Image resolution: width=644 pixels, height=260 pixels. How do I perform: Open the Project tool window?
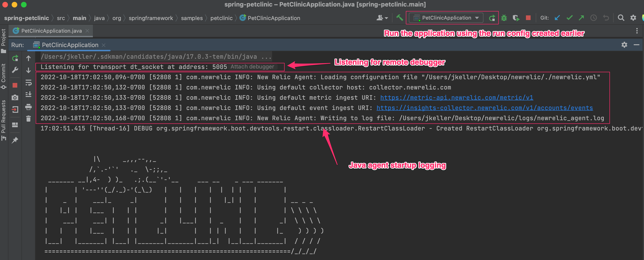[x=3, y=41]
